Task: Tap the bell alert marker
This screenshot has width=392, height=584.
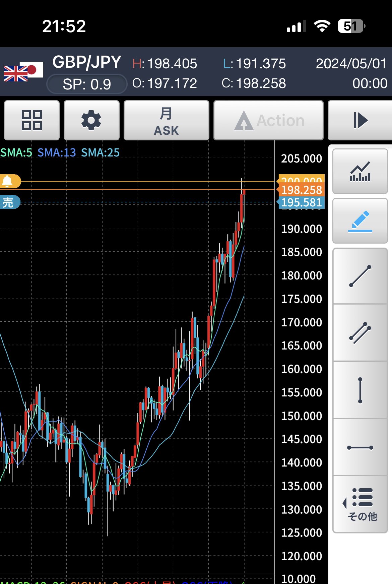Action: coord(10,181)
